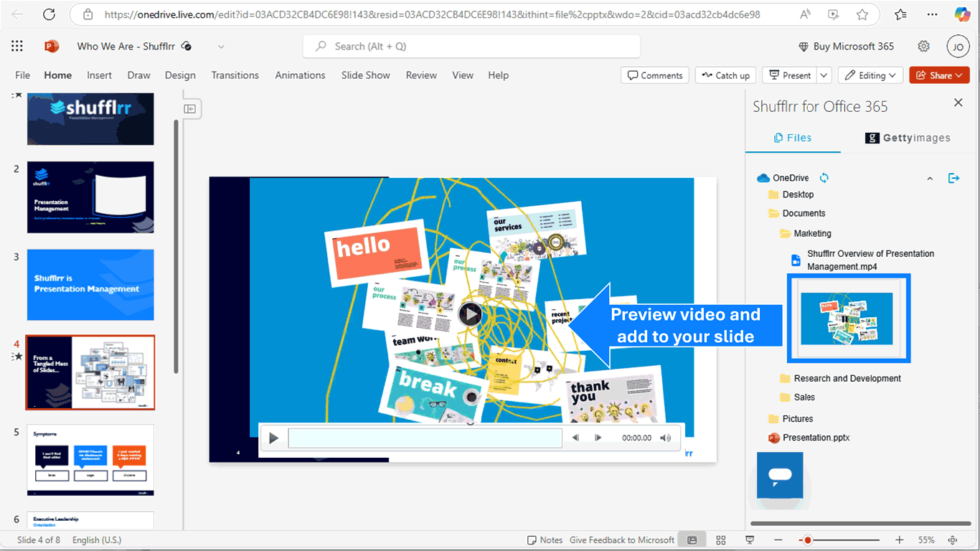Screen dimensions: 980x551
Task: Open the settings gear icon
Action: [x=924, y=46]
